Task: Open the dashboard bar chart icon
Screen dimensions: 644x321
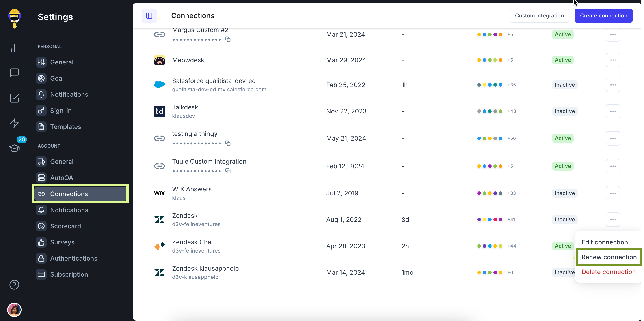Action: click(14, 48)
